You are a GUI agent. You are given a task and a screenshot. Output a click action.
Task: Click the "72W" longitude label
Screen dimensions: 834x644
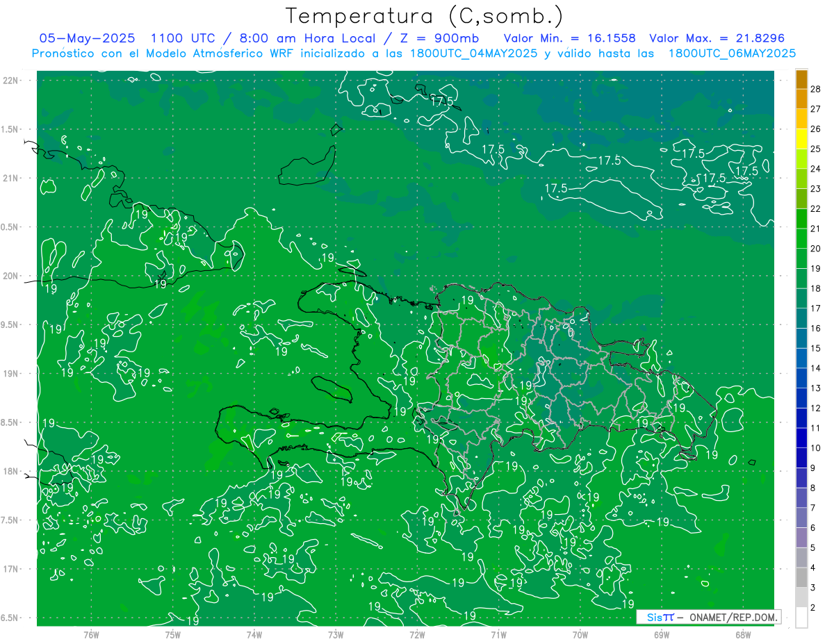tap(417, 635)
